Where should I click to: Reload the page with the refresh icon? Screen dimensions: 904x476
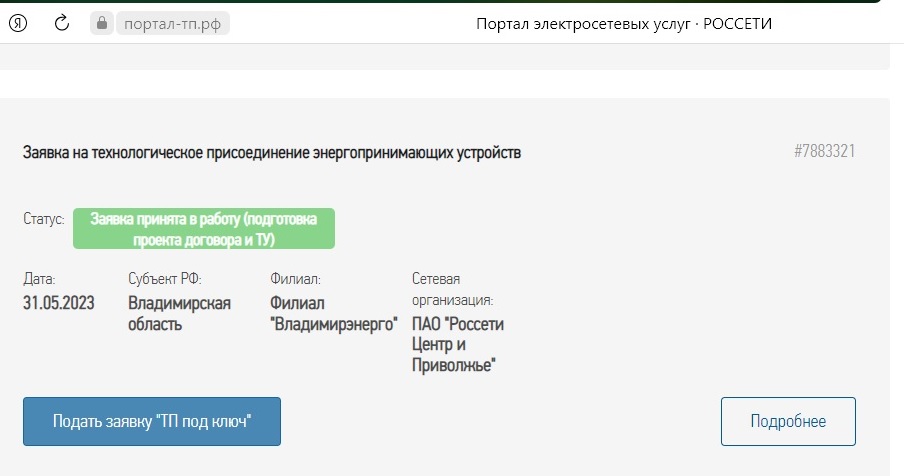[x=62, y=24]
